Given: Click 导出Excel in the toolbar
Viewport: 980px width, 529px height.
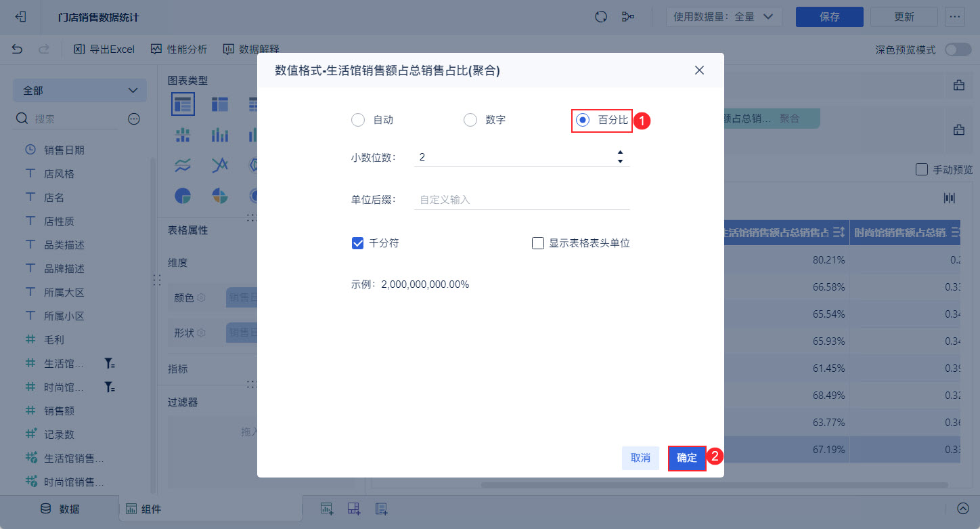Looking at the screenshot, I should (x=104, y=49).
